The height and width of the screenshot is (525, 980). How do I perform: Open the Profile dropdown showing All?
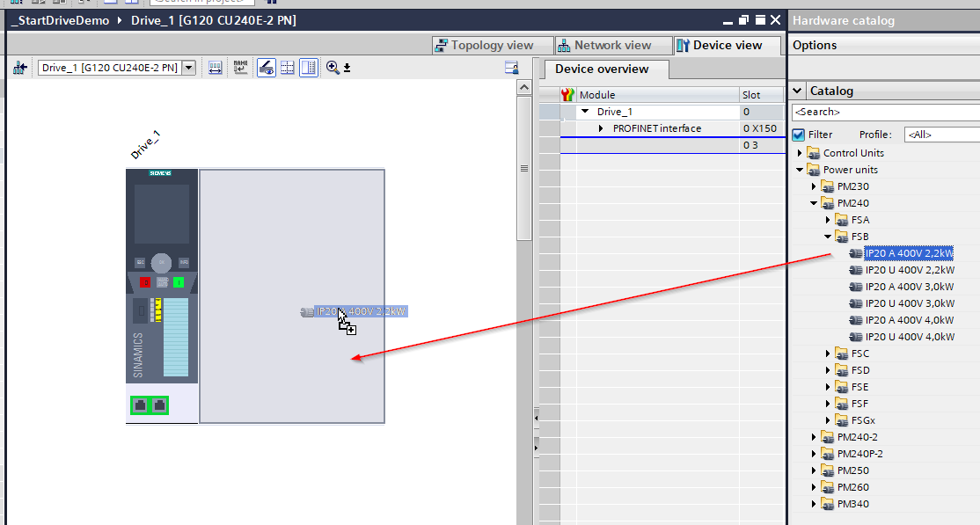tap(942, 135)
